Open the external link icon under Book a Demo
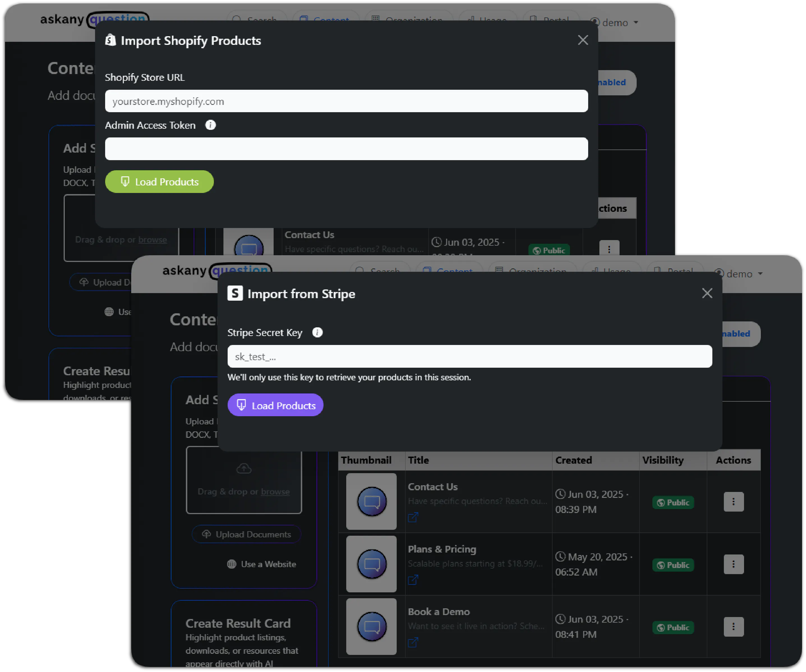This screenshot has width=806, height=672. (x=413, y=643)
